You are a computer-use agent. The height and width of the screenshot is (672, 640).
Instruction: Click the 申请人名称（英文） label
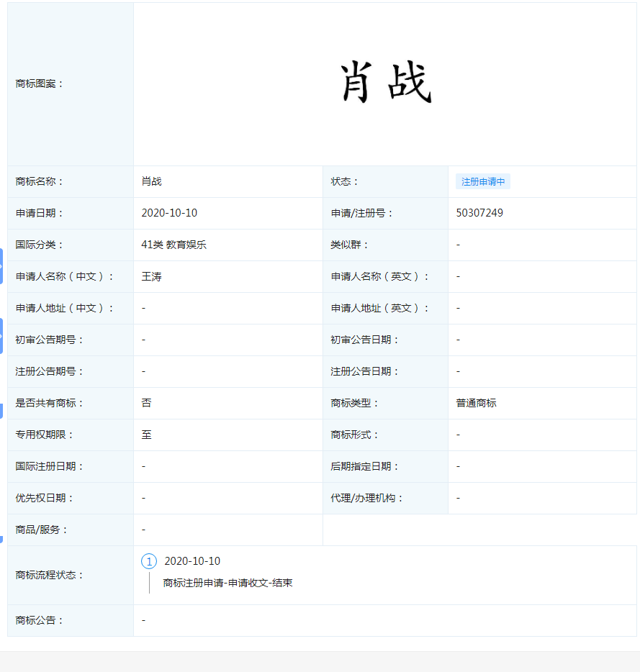379,276
